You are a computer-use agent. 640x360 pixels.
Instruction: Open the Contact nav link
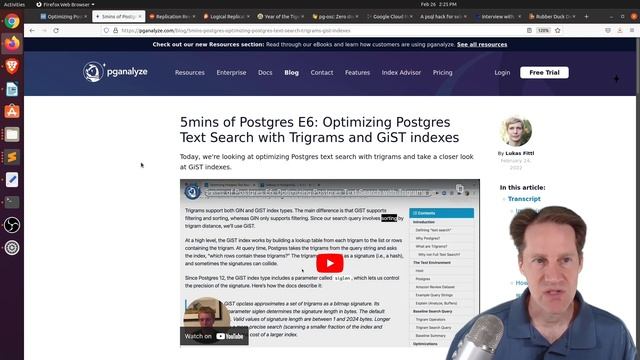coord(322,72)
